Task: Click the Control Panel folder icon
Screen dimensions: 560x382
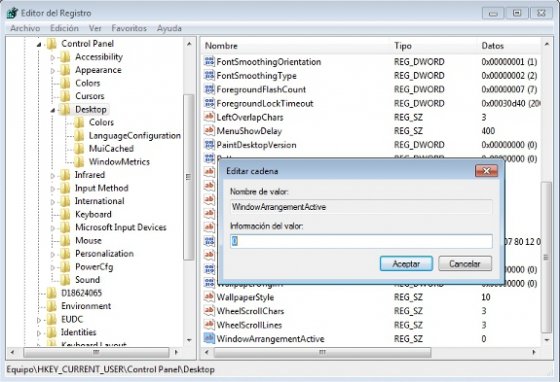Action: pyautogui.click(x=52, y=44)
